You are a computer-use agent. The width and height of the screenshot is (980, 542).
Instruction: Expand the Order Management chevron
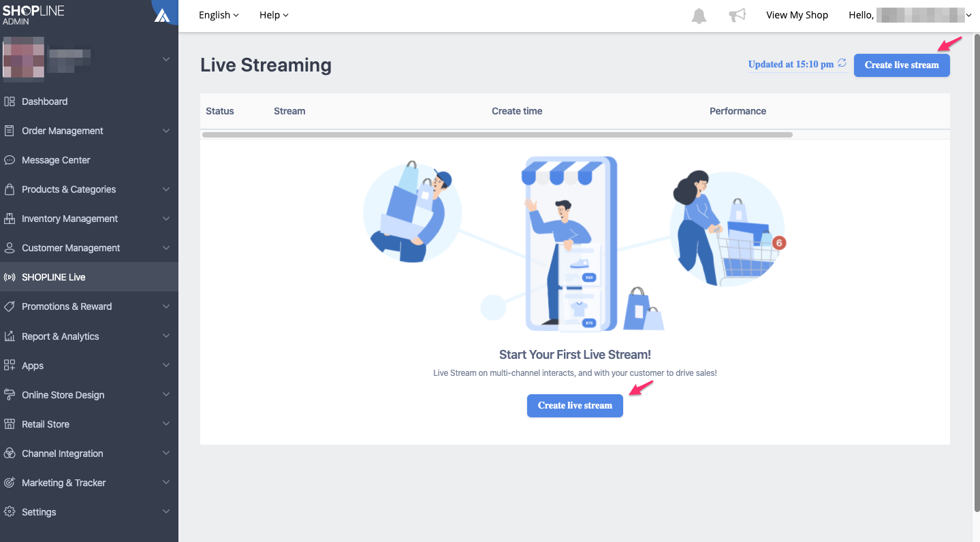point(166,131)
